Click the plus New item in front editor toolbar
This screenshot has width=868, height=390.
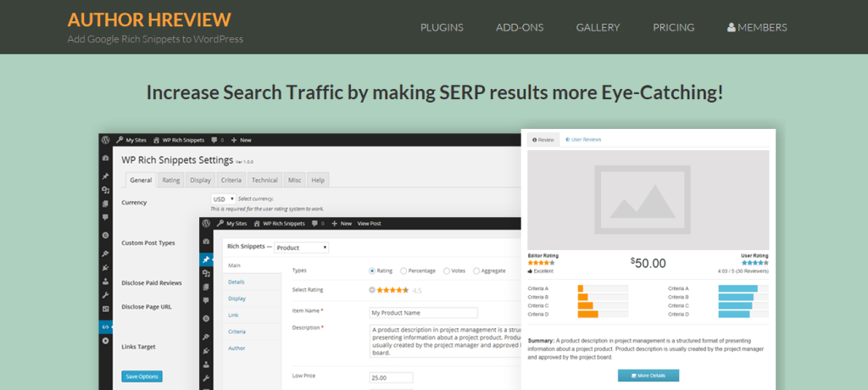tap(341, 223)
